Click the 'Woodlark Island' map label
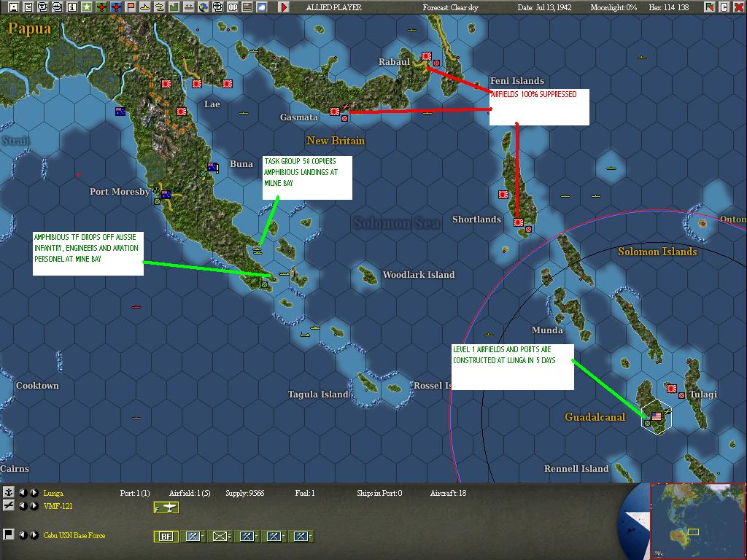This screenshot has height=560, width=747. pos(418,275)
